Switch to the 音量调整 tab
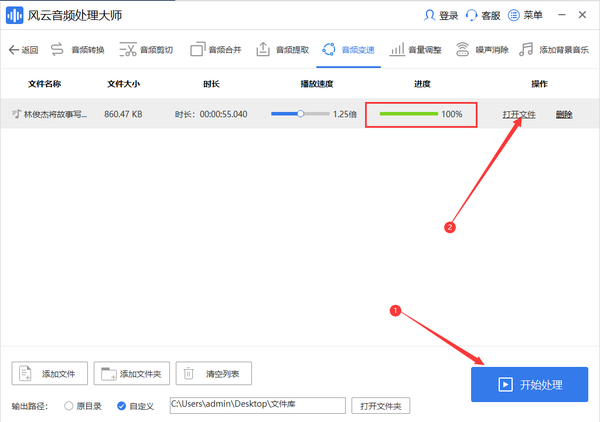600x422 pixels. [x=416, y=50]
